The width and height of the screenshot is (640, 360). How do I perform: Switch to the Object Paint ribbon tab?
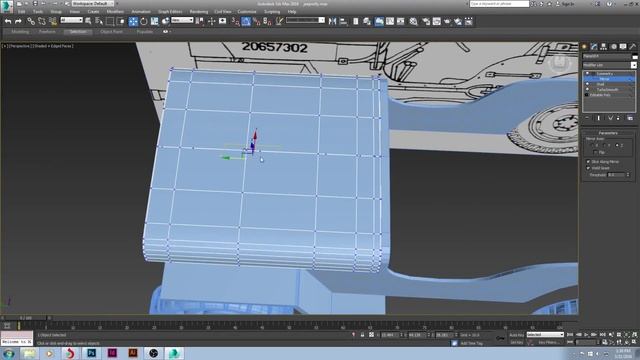111,31
